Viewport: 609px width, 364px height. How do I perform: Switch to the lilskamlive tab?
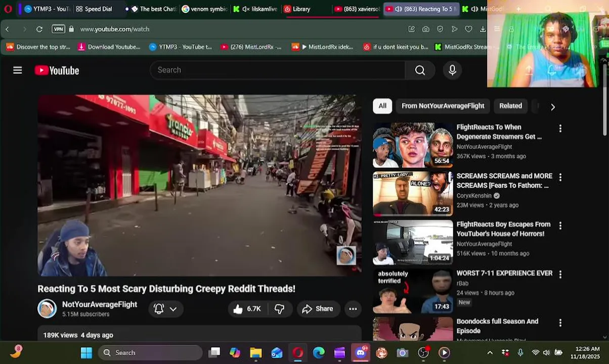coord(255,9)
